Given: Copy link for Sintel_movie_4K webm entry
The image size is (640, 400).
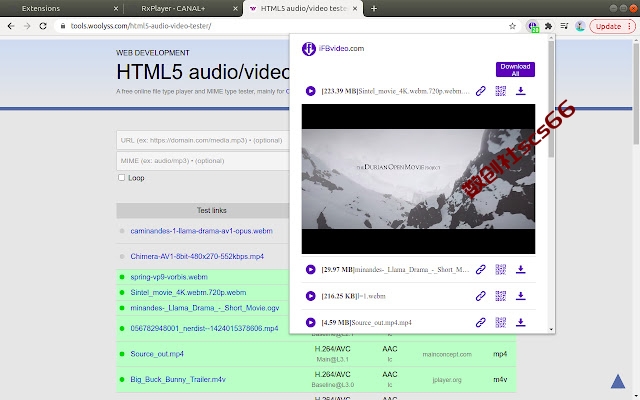Looking at the screenshot, I should point(480,91).
